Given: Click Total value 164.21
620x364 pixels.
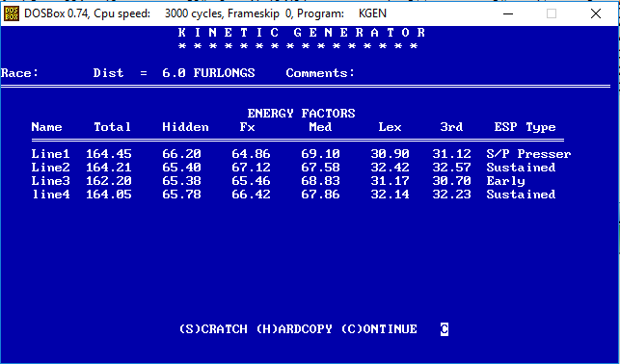Looking at the screenshot, I should click(109, 167).
